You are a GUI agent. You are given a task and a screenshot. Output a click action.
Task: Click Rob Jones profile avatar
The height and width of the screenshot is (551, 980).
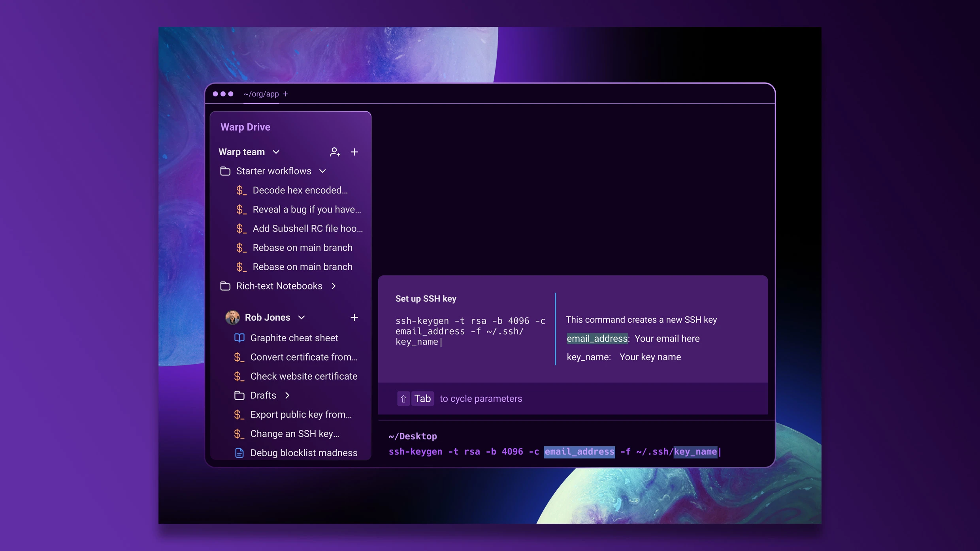click(233, 317)
